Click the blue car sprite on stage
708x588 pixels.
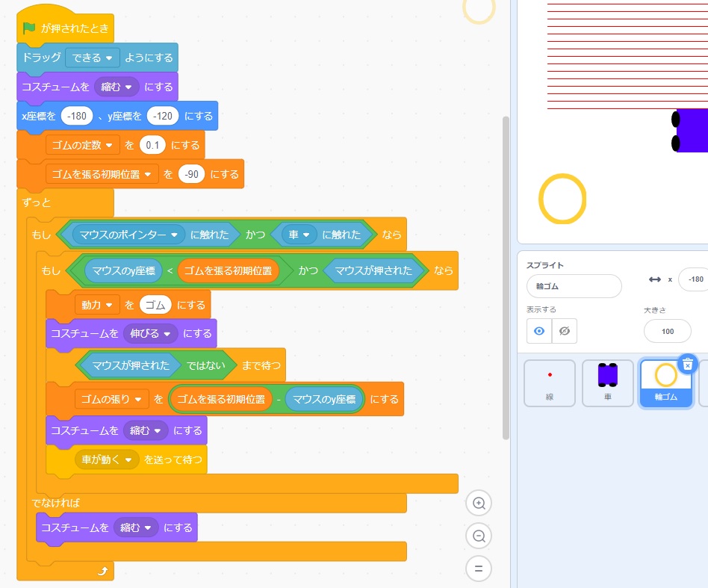(692, 131)
